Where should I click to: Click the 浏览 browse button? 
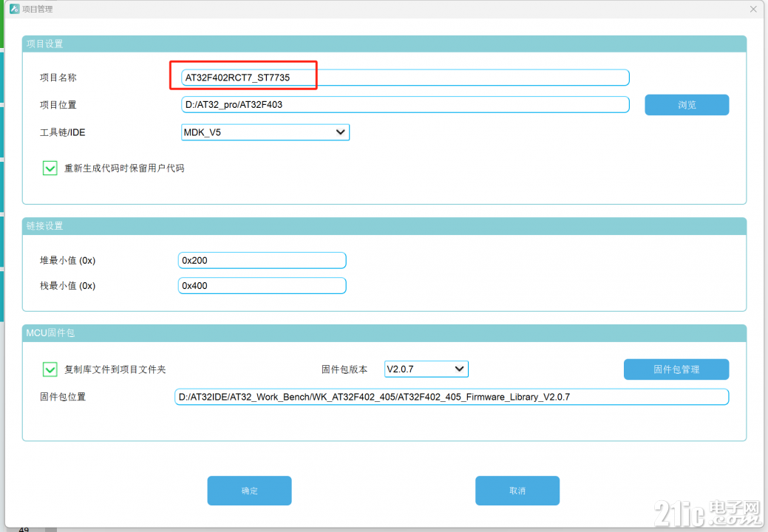coord(687,105)
